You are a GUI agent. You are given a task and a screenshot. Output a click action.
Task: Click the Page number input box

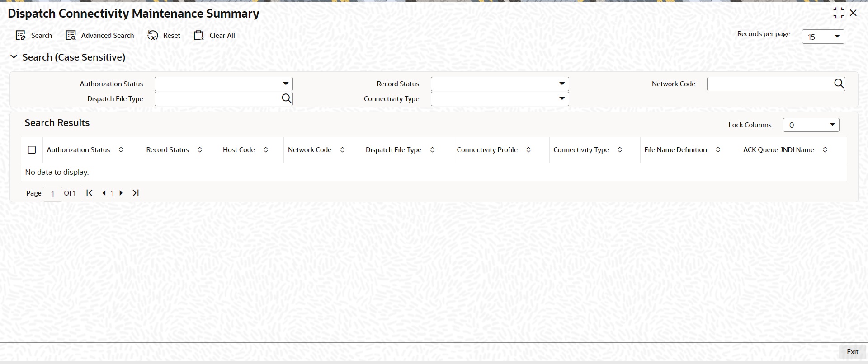(x=52, y=194)
